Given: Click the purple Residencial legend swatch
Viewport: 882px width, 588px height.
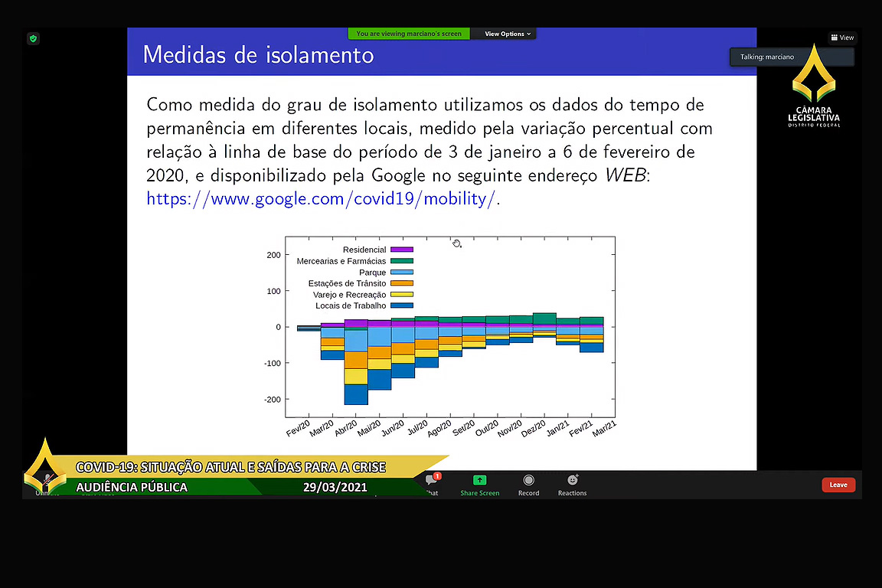Looking at the screenshot, I should point(402,250).
